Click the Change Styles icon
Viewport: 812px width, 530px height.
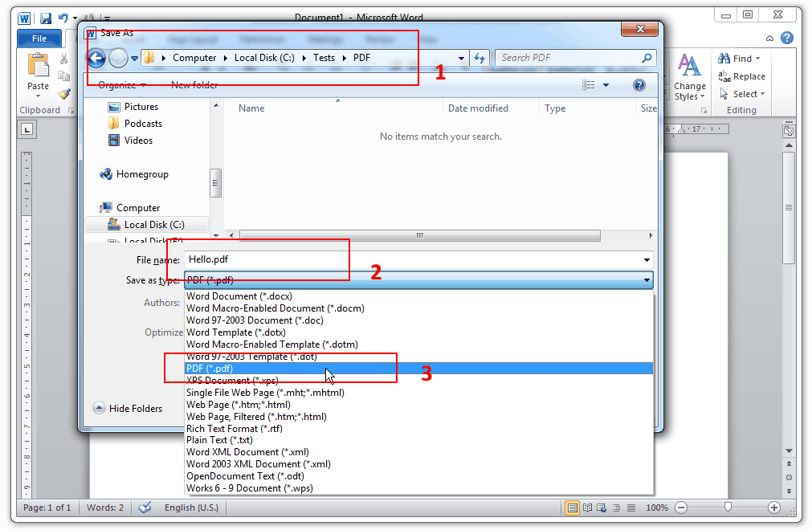tap(689, 65)
